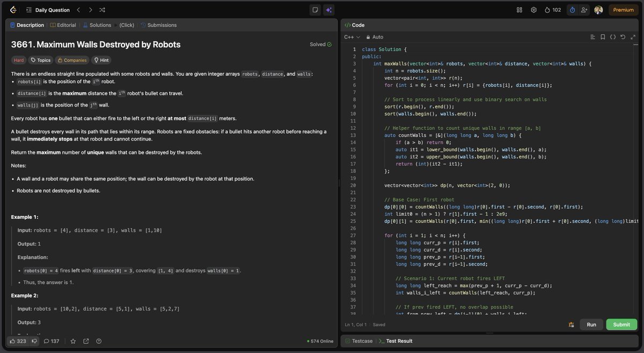644x353 pixels.
Task: Reset code with the undo arrow icon
Action: [623, 37]
